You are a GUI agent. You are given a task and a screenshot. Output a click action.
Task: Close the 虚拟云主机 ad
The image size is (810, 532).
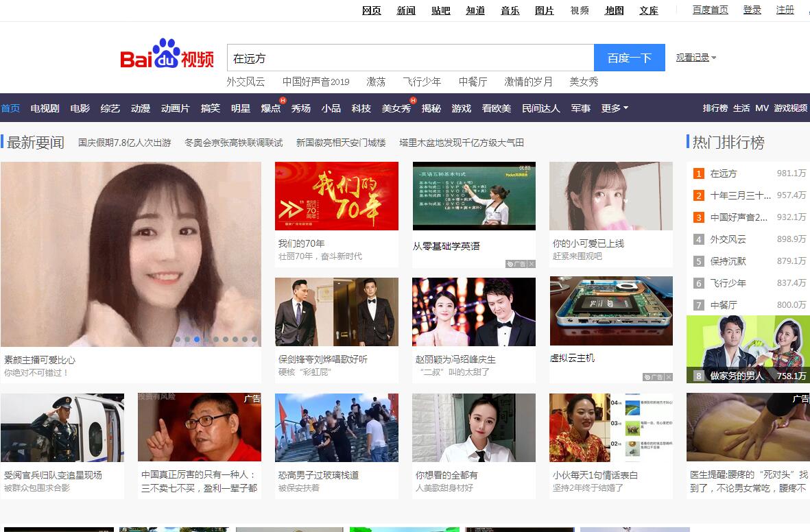669,377
